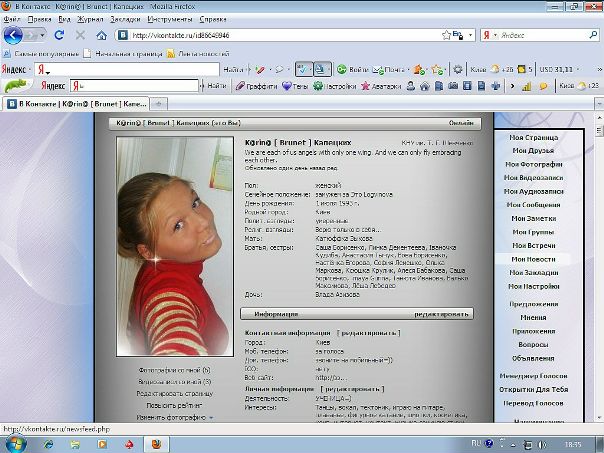Open Настройки on the VK toolbar
This screenshot has width=604, height=453.
334,86
